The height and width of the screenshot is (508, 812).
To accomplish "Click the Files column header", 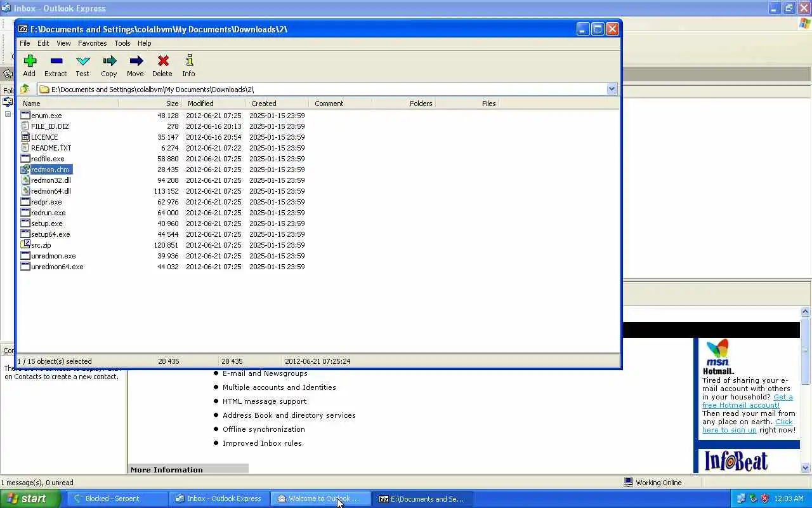I will 468,104.
